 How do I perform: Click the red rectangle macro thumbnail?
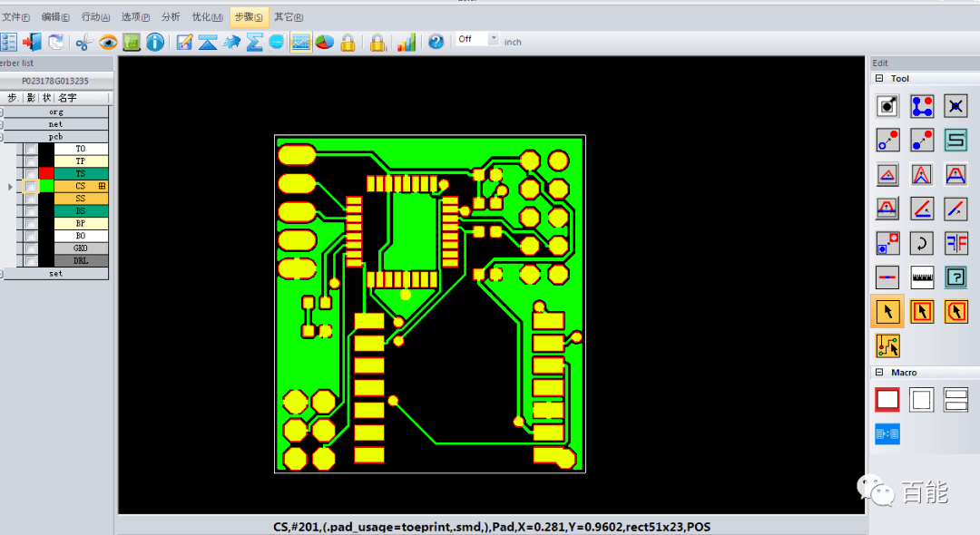click(x=887, y=399)
